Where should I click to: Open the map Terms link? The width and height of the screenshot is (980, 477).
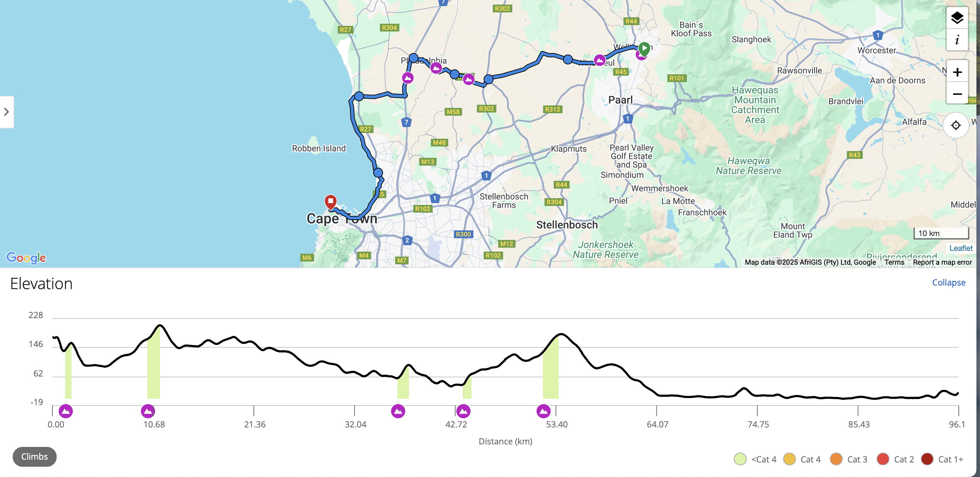tap(894, 262)
